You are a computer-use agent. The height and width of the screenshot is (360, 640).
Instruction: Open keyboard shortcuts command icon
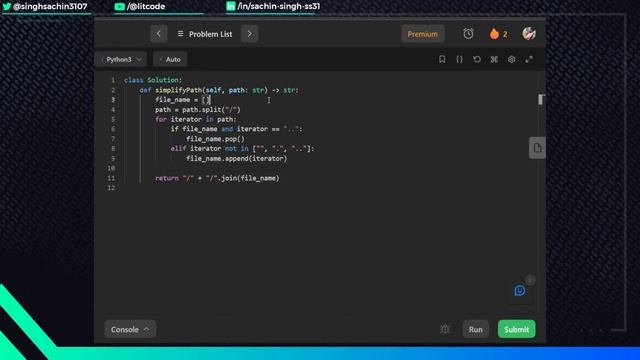click(494, 60)
